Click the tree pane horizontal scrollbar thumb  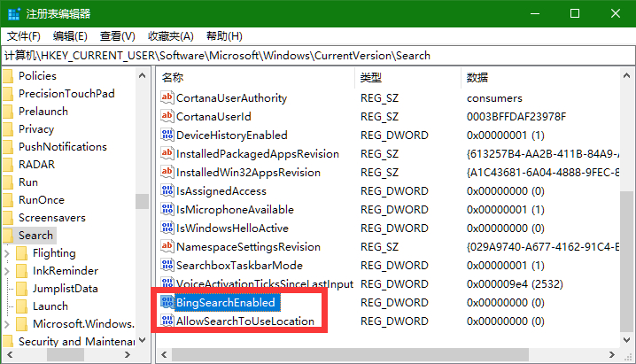coord(66,355)
